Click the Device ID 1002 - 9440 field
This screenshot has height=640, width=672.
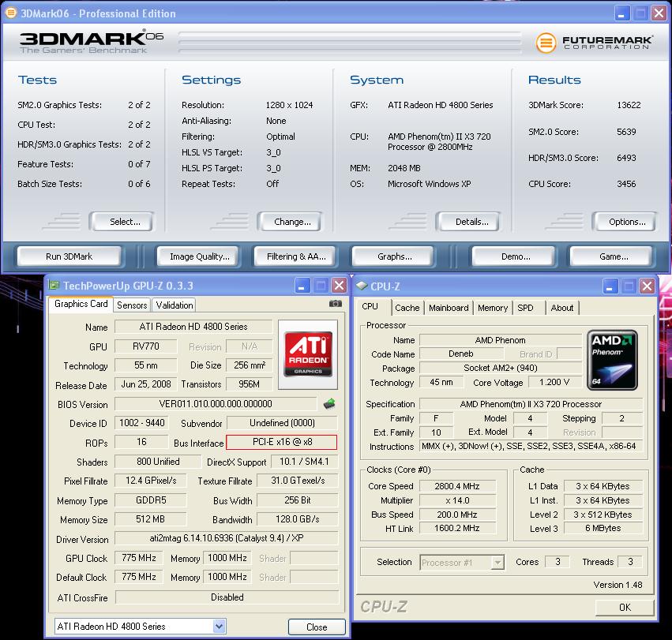[x=142, y=423]
